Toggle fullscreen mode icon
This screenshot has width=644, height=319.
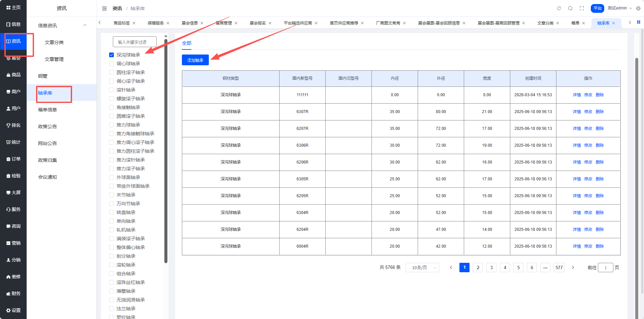(582, 8)
